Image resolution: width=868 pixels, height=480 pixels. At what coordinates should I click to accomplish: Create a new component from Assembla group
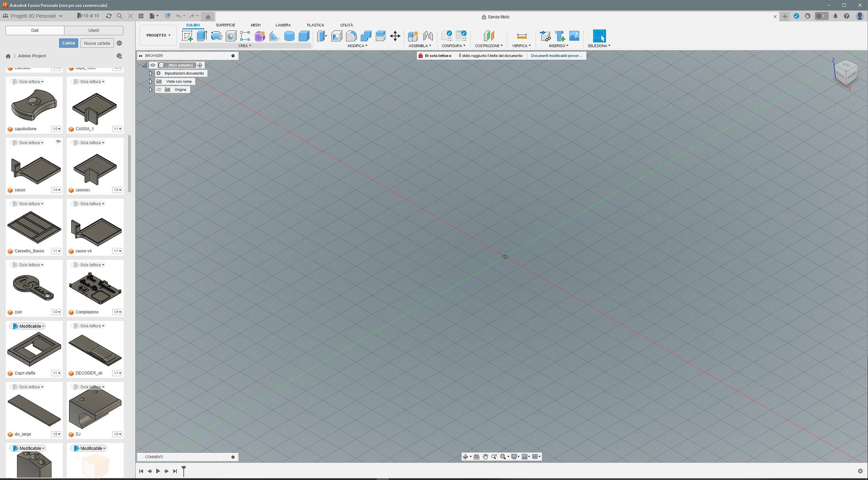pos(413,36)
